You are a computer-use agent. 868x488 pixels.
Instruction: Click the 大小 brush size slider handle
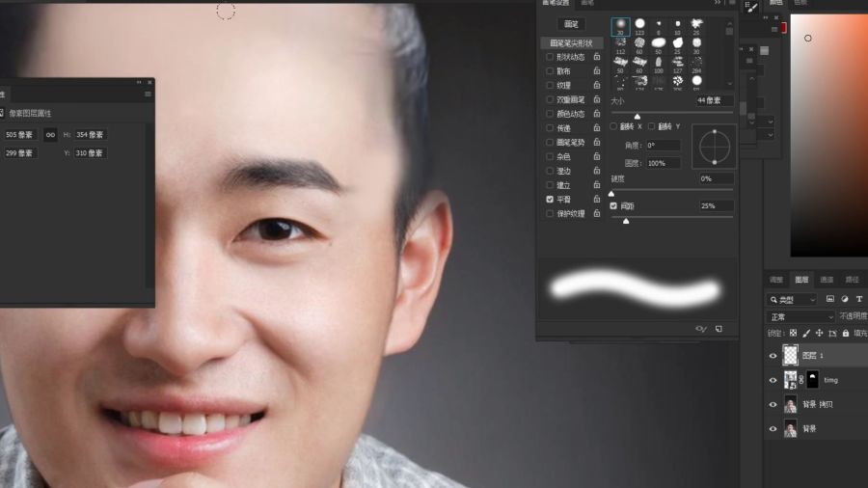pos(637,116)
